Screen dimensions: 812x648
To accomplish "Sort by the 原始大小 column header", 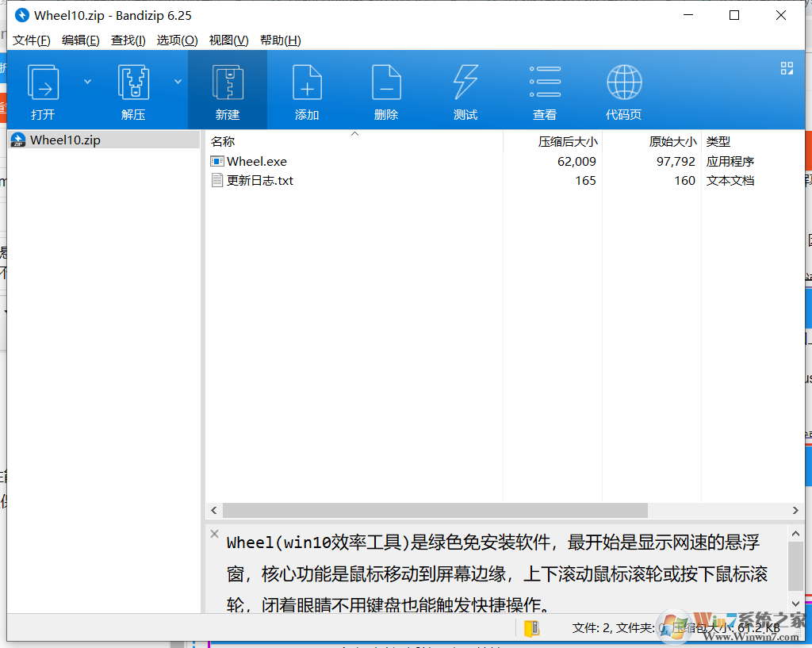I will 652,141.
